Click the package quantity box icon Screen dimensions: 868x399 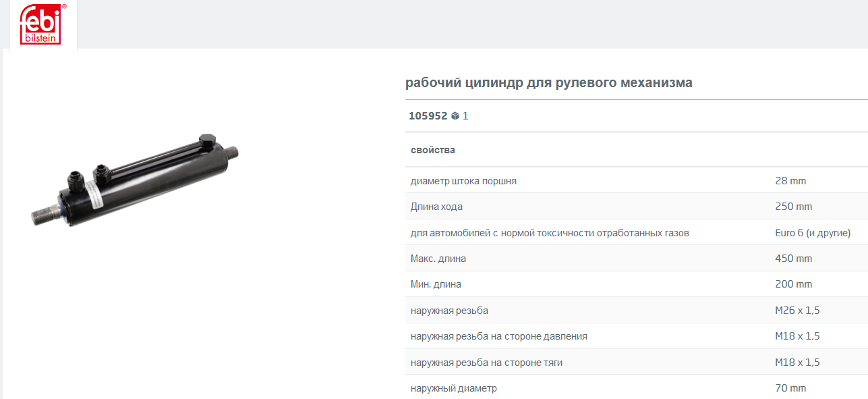coord(455,116)
